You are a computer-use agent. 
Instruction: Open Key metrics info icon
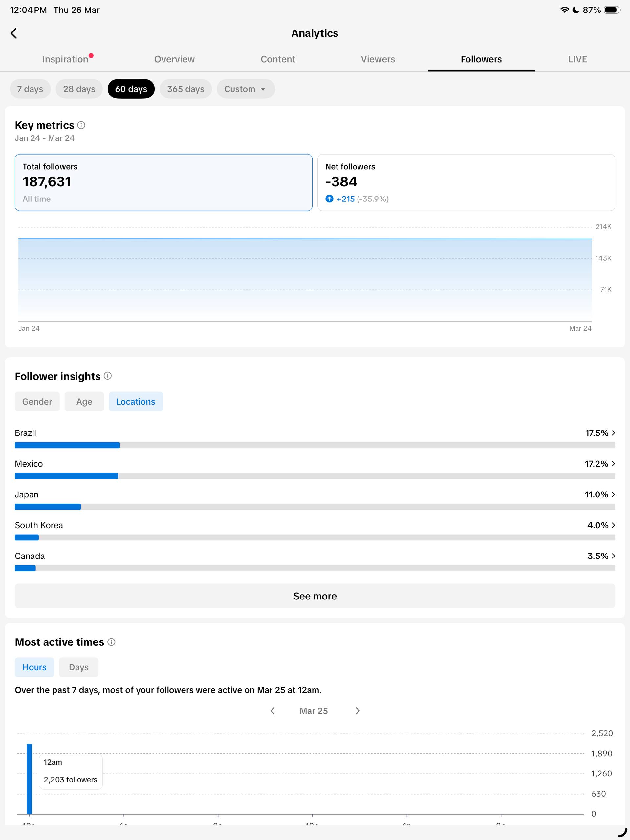pyautogui.click(x=81, y=125)
